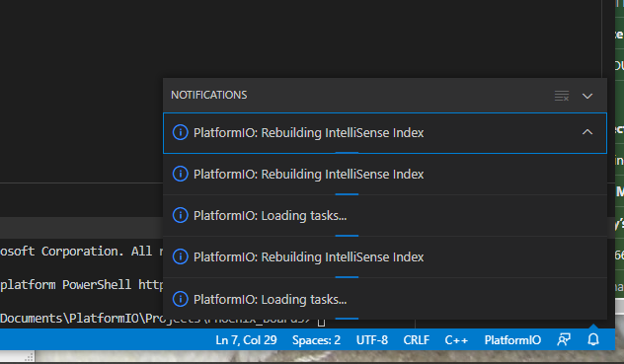Select the last Loading tasks notification
Screen dimensions: 624x364
(x=385, y=299)
